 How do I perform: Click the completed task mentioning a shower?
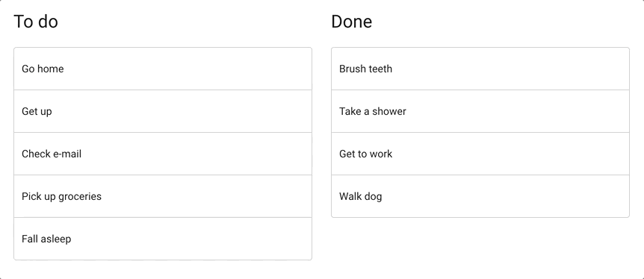pos(480,111)
